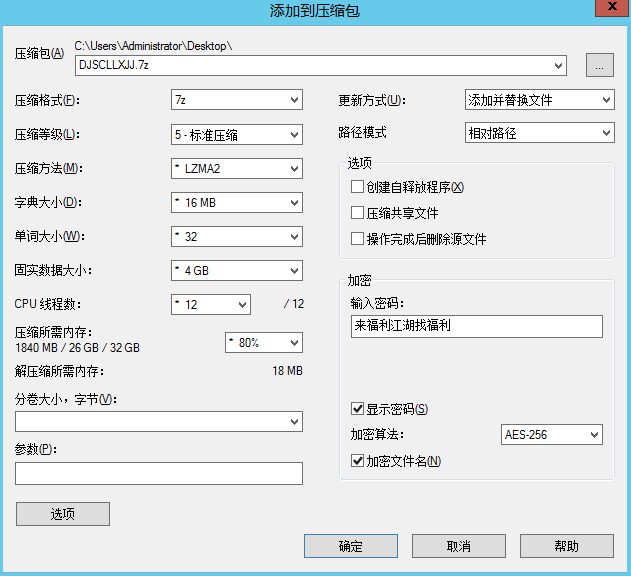Click the 选项 options button
Viewport: 631px width, 576px height.
tap(63, 514)
